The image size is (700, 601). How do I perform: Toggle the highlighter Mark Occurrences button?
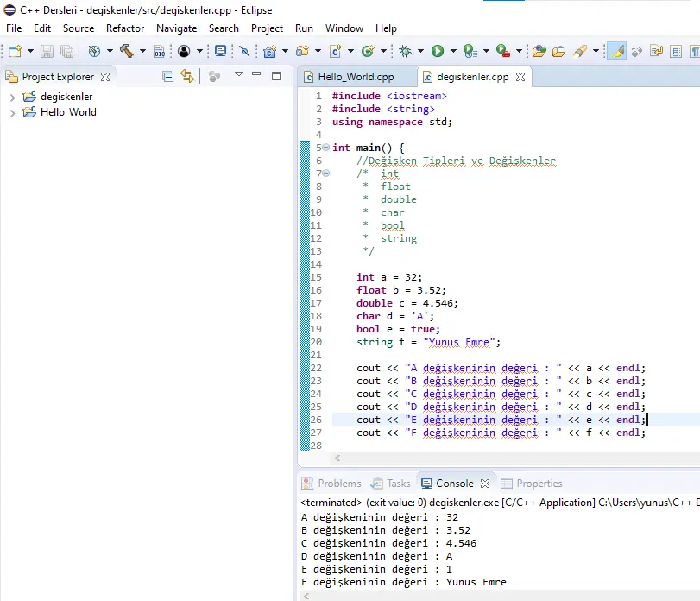616,52
